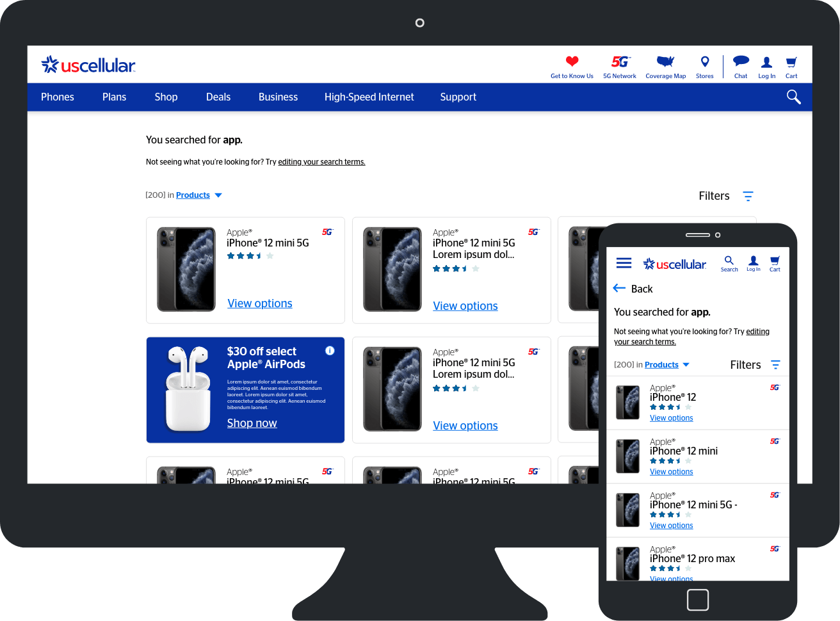Click the desktop Log In icon
The width and height of the screenshot is (840, 621).
[x=766, y=62]
